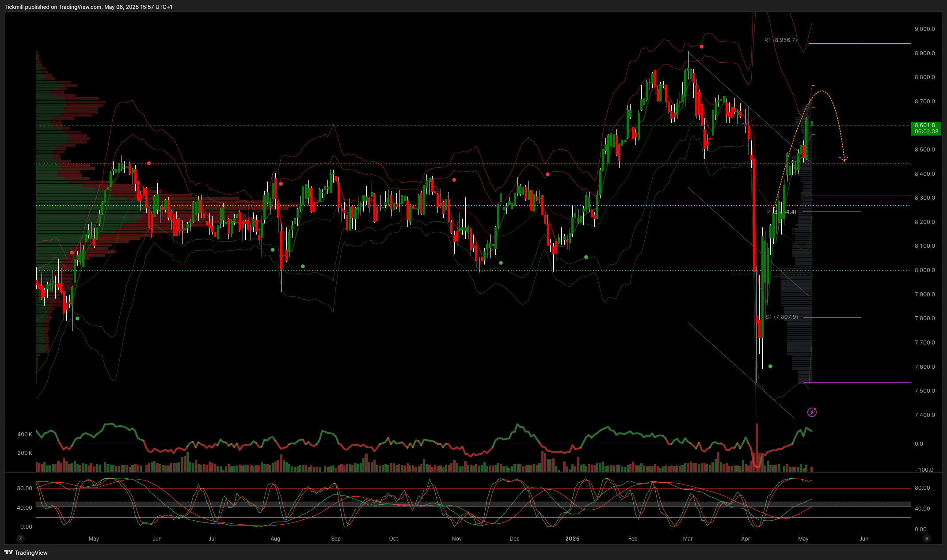
Task: Click the Nov label on time axis
Action: tap(457, 539)
